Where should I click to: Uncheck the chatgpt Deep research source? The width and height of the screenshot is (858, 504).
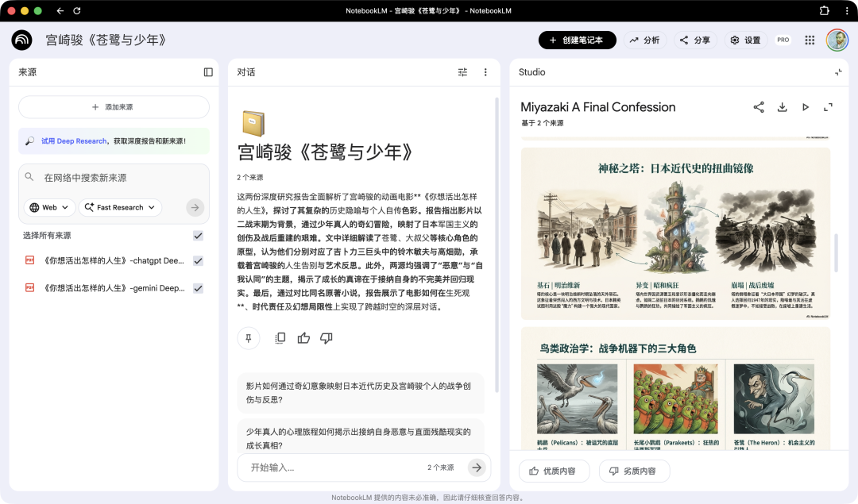click(x=198, y=261)
